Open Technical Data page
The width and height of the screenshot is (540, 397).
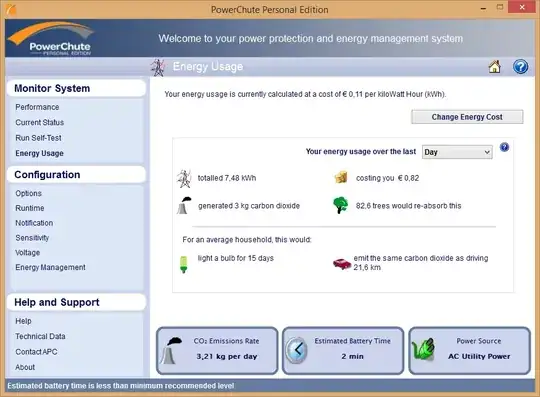[x=40, y=336]
